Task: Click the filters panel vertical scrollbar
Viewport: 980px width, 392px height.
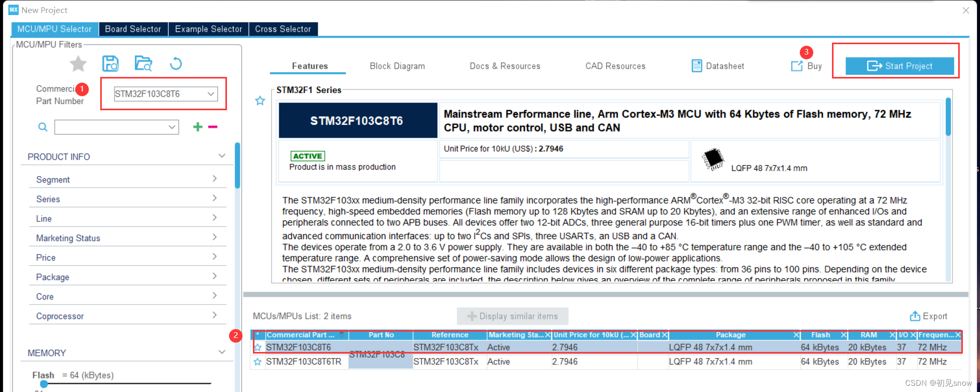Action: click(237, 165)
